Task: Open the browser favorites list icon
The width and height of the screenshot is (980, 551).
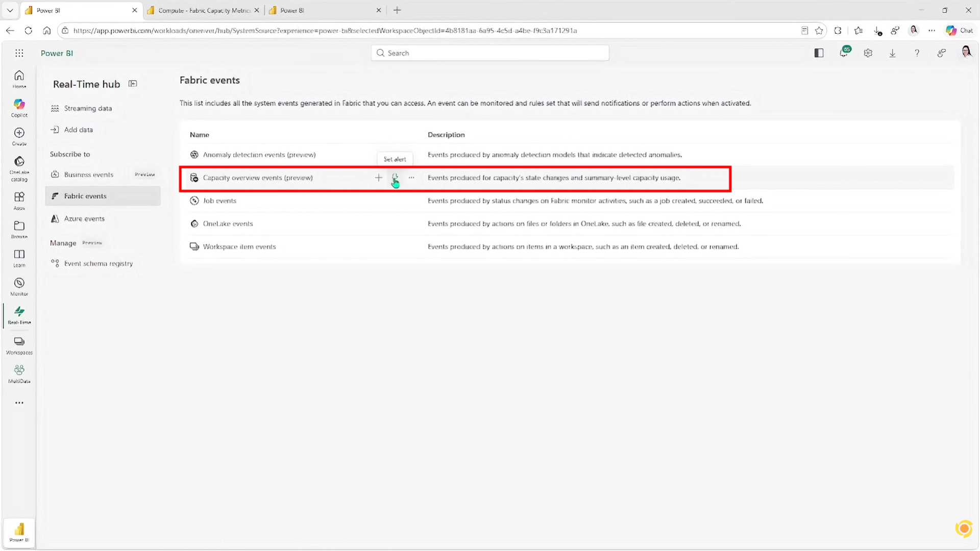Action: pos(859,31)
